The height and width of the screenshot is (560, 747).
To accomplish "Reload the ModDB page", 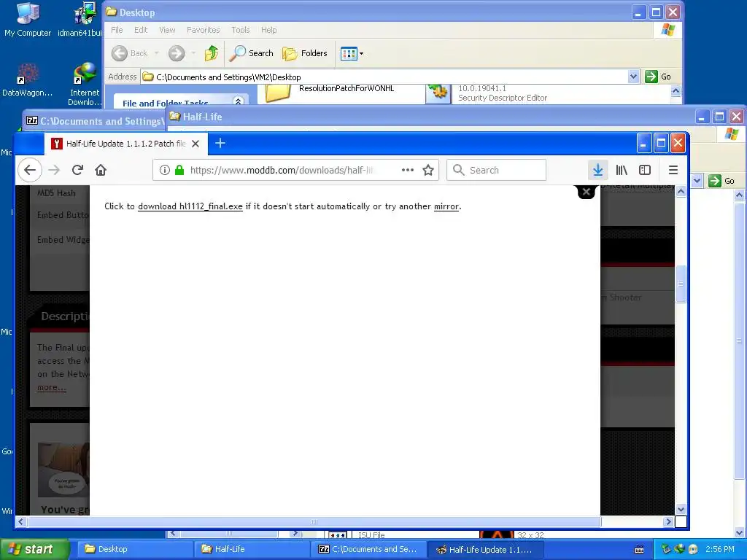I will click(77, 170).
